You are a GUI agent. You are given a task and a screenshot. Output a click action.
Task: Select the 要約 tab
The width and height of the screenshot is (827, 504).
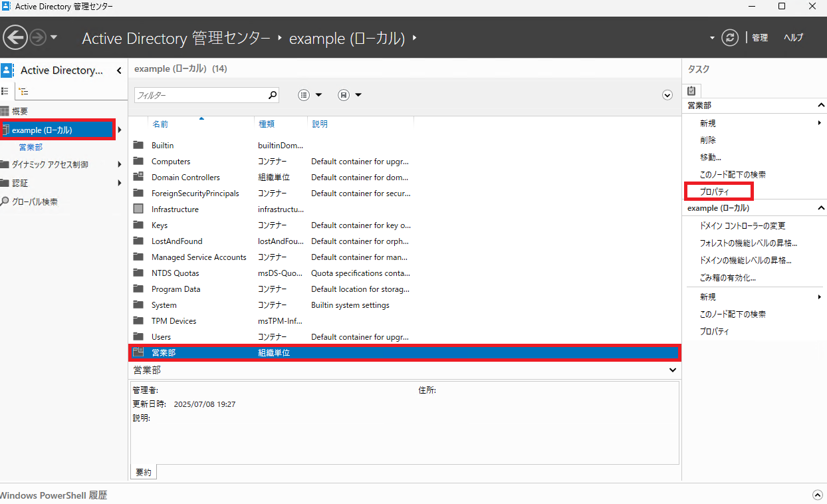click(143, 472)
